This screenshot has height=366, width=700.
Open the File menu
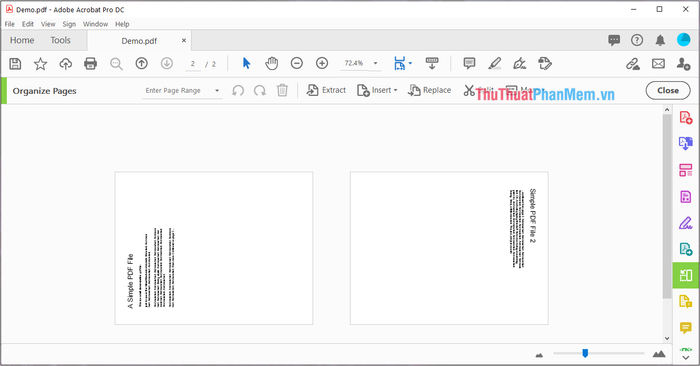pyautogui.click(x=10, y=24)
